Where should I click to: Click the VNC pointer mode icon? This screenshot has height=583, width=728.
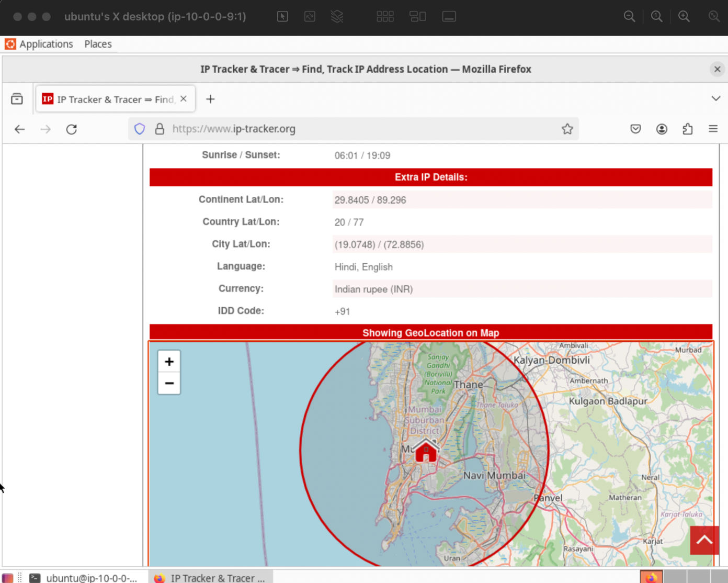coord(282,17)
